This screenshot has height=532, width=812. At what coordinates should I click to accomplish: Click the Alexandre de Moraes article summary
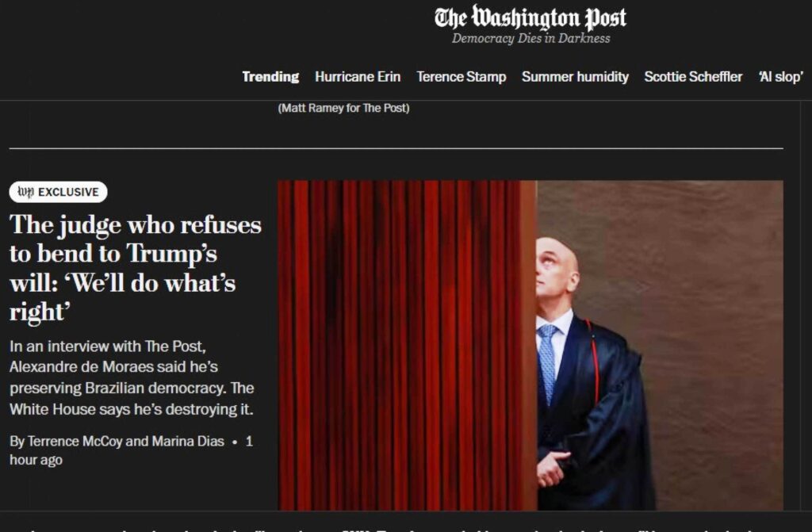[132, 377]
